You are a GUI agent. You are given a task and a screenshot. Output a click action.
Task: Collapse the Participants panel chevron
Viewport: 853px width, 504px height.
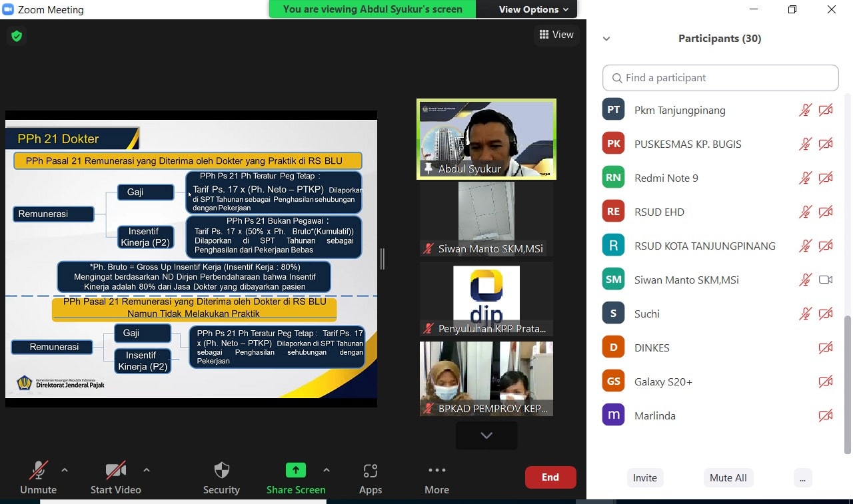pos(606,39)
